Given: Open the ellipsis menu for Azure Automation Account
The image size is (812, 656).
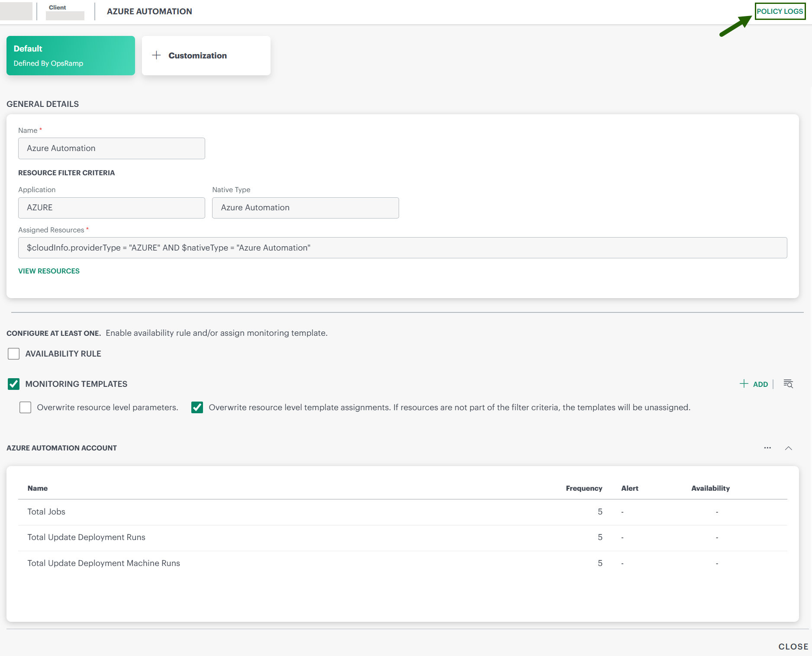Looking at the screenshot, I should pos(767,448).
